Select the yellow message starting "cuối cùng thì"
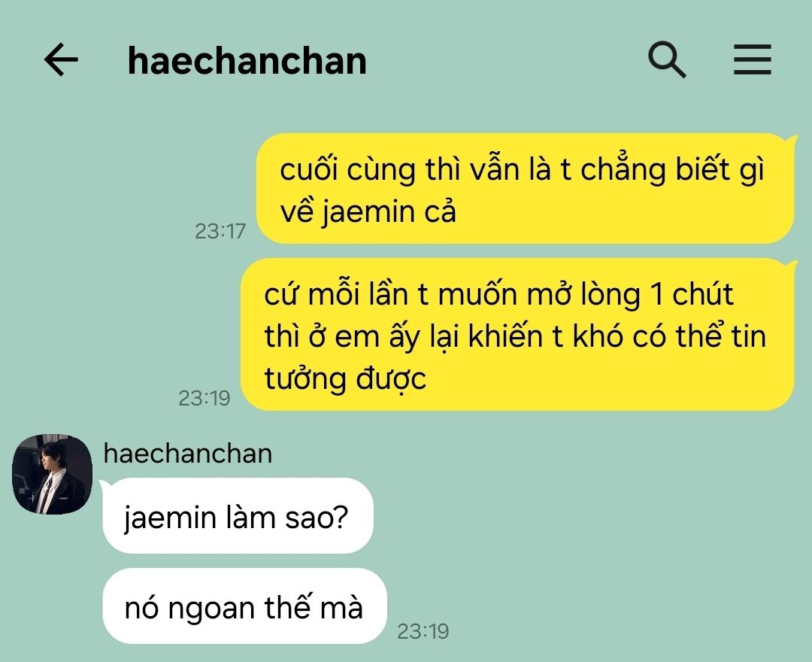The image size is (812, 662). pos(525,189)
